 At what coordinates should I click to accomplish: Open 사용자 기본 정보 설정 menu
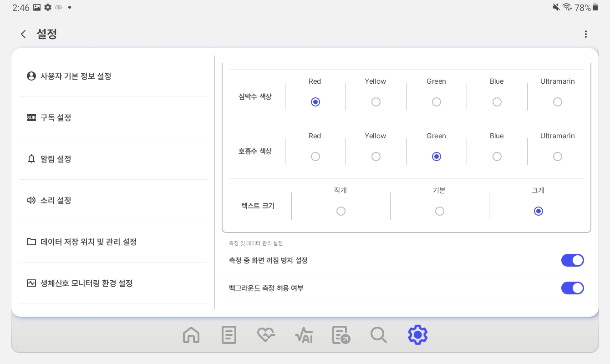(113, 76)
